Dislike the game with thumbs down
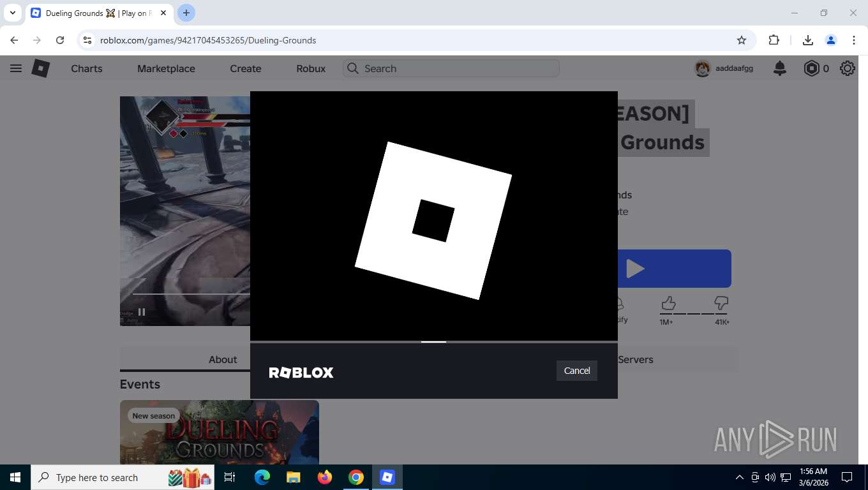The image size is (868, 490). [721, 303]
